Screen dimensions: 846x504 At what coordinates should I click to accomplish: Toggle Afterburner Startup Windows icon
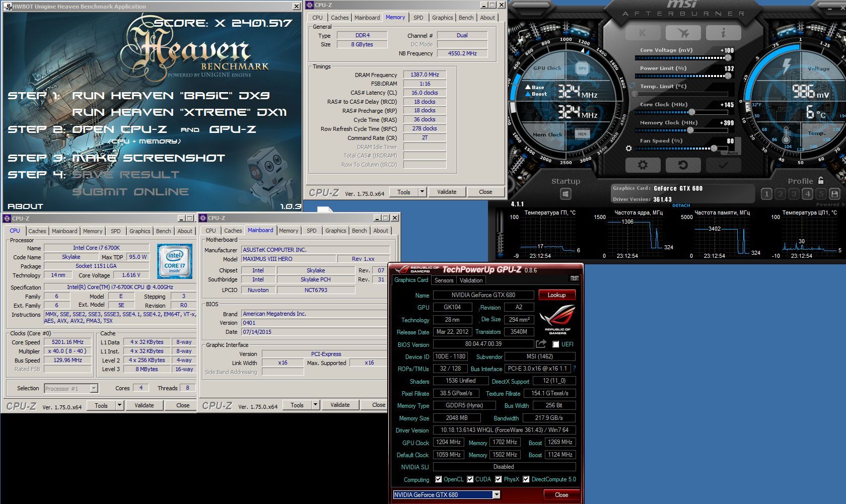pyautogui.click(x=565, y=194)
